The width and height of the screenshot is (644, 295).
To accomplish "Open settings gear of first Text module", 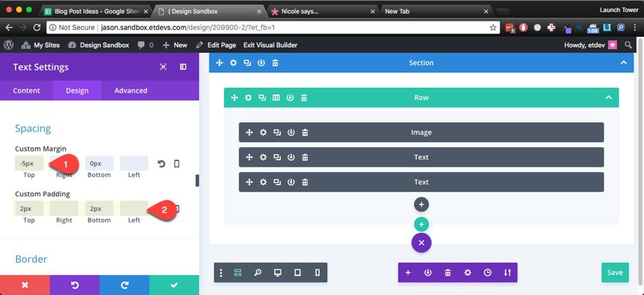I will pos(263,157).
